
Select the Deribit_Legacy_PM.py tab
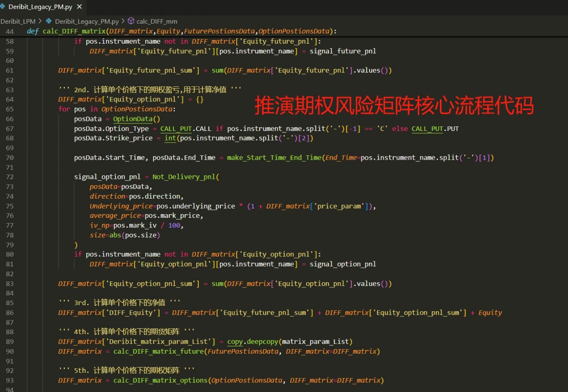(x=42, y=7)
